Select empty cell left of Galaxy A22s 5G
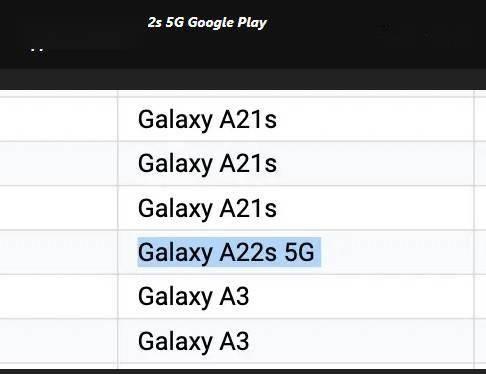 tap(59, 252)
